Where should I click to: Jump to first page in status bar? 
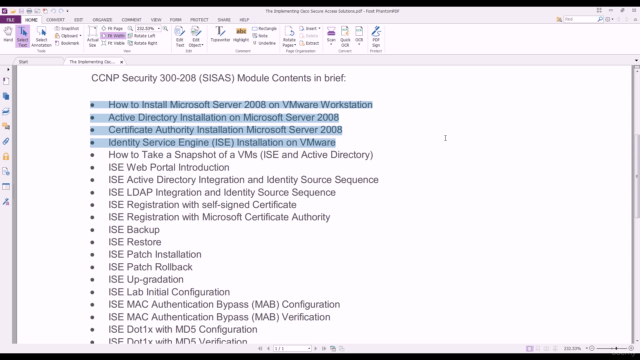tap(260, 349)
